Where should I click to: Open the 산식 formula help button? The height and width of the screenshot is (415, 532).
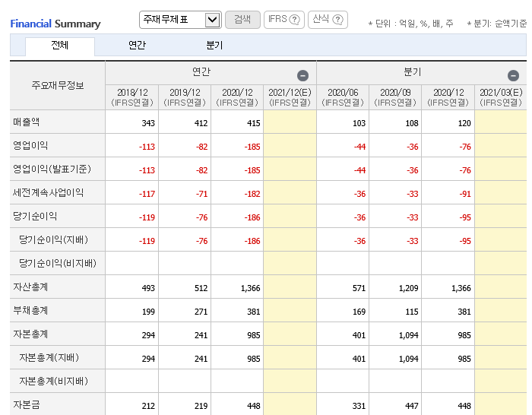328,20
